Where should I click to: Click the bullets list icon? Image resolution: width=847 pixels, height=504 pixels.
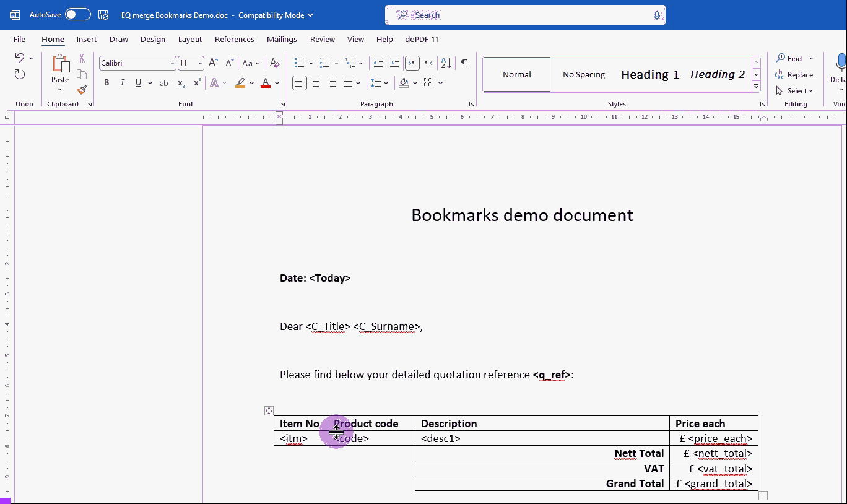pyautogui.click(x=300, y=63)
